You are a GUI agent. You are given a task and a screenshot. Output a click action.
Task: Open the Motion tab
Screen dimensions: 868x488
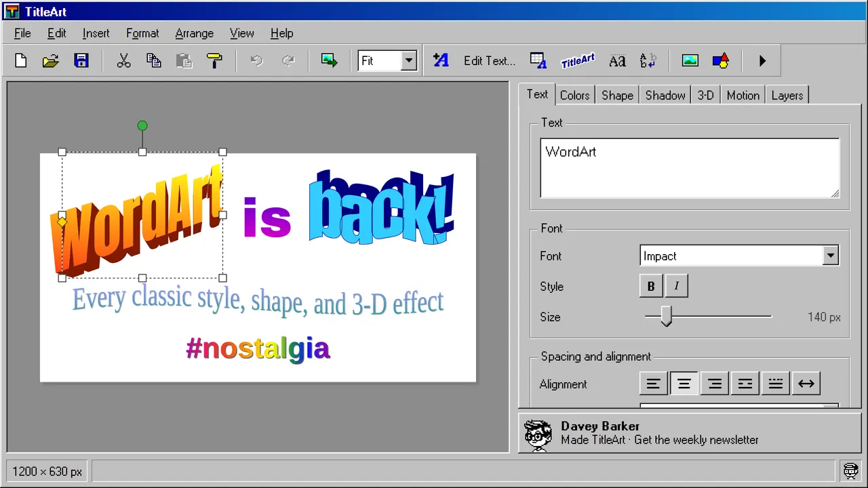743,96
